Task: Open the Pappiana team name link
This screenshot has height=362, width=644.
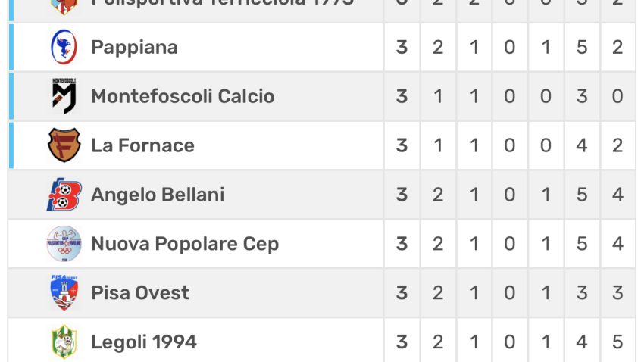Action: pos(134,47)
